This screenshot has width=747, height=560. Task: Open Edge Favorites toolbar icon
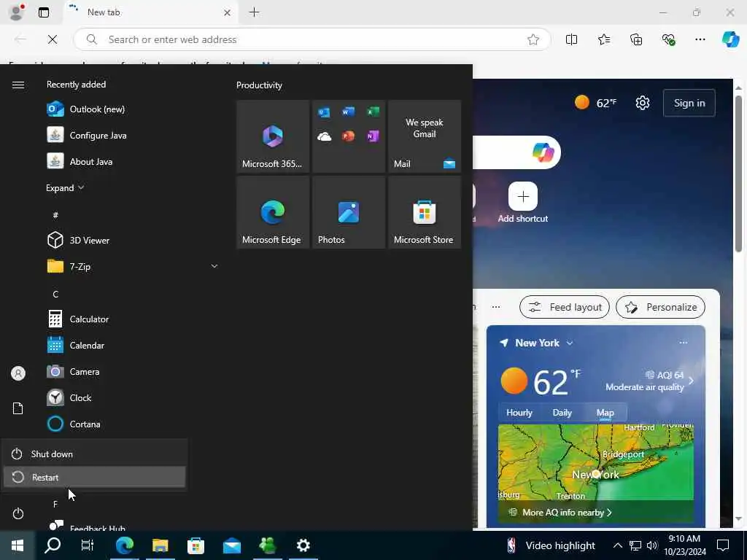tap(603, 39)
